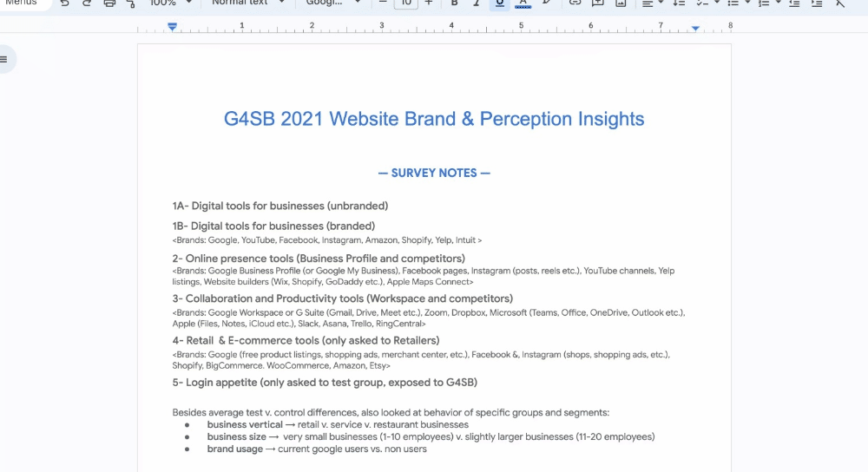Click the 'Brands: Google, YouTube, Facebook' line

326,240
